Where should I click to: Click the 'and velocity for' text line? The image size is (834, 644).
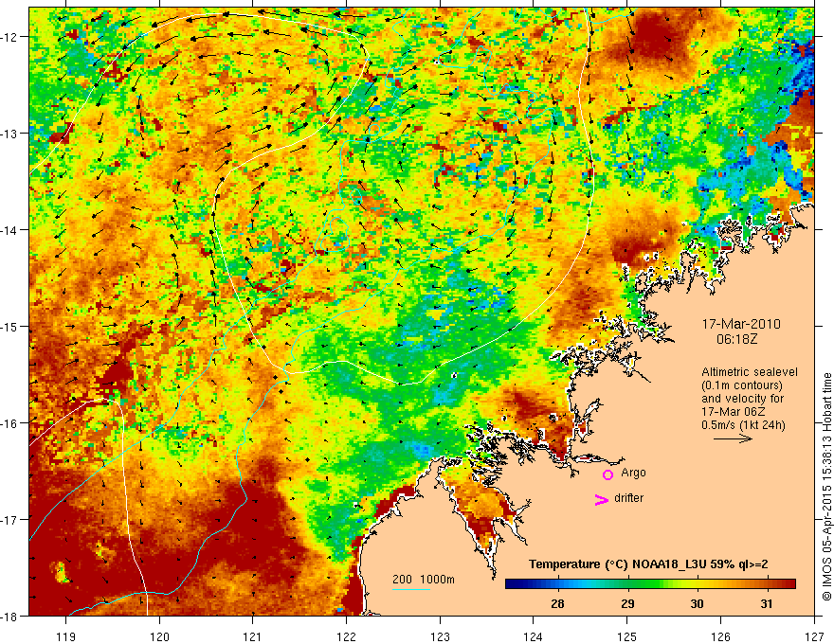(x=742, y=399)
